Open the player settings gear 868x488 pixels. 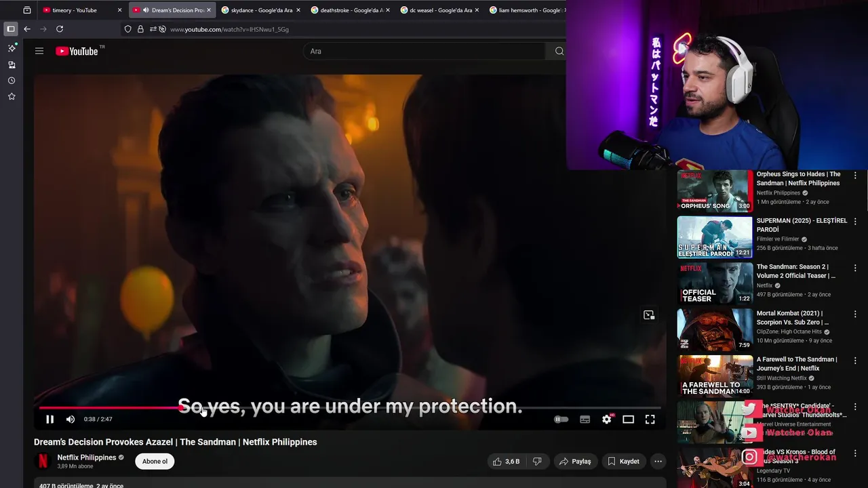[607, 420]
